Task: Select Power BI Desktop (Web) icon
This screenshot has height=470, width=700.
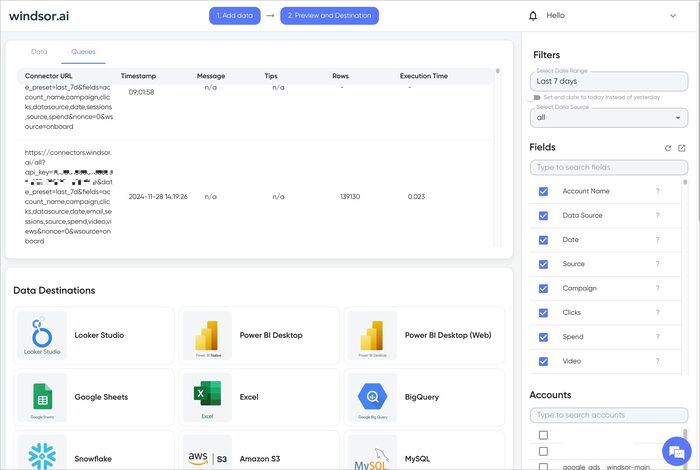Action: point(372,336)
